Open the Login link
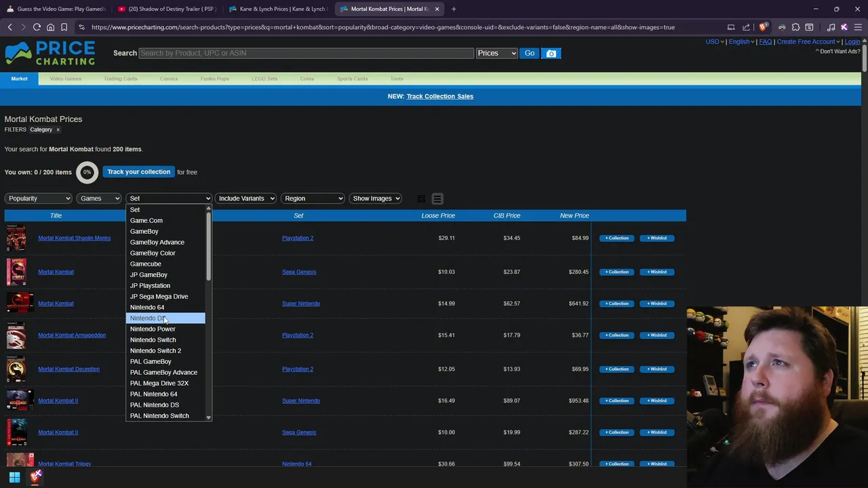This screenshot has height=488, width=868. (x=852, y=42)
